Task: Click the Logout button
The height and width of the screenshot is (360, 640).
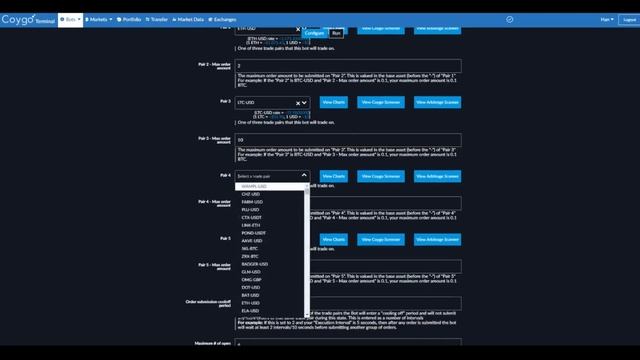Action: click(x=629, y=20)
